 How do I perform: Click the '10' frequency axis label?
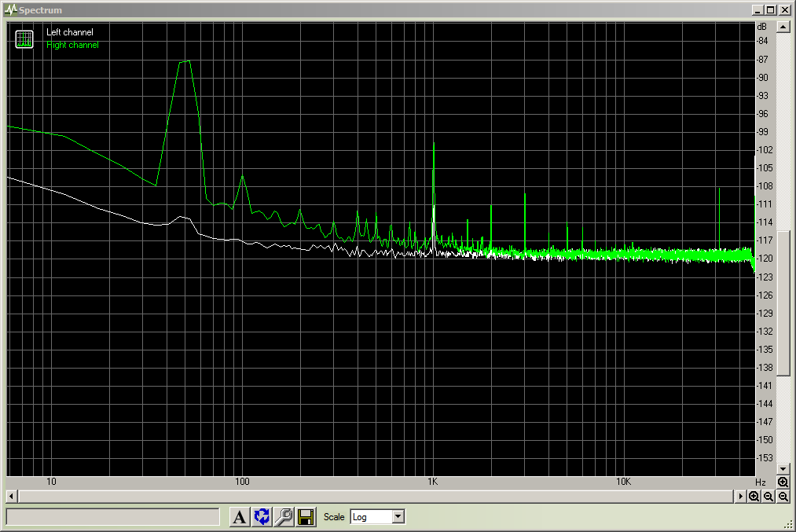[51, 482]
